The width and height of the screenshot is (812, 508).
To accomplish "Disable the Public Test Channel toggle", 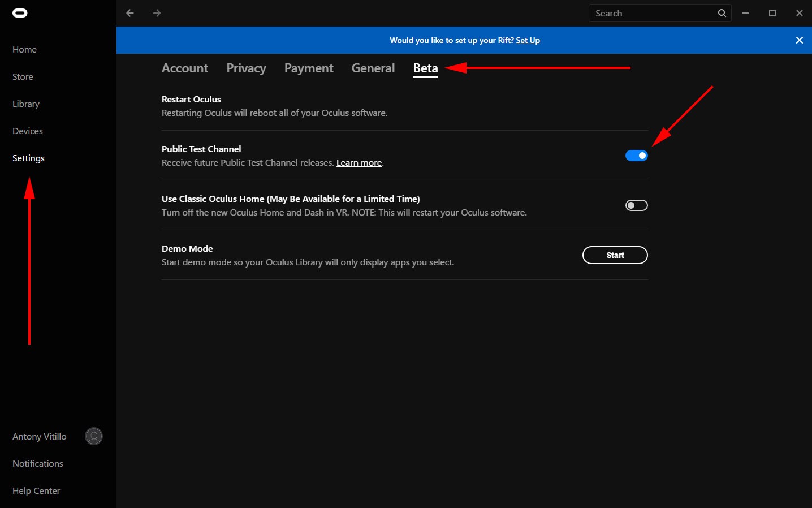I will 636,156.
